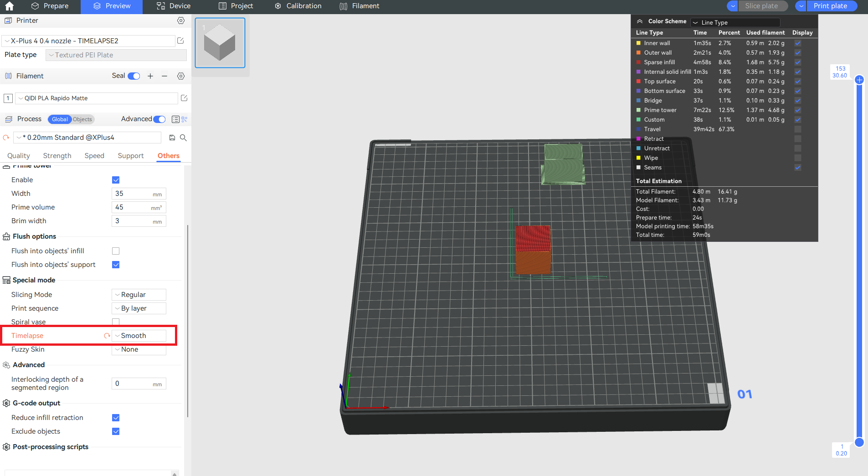This screenshot has width=868, height=476.
Task: Save the current process preset
Action: (172, 137)
